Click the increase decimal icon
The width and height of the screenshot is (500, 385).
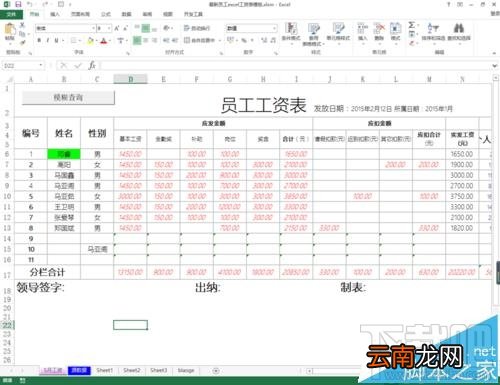pos(264,41)
